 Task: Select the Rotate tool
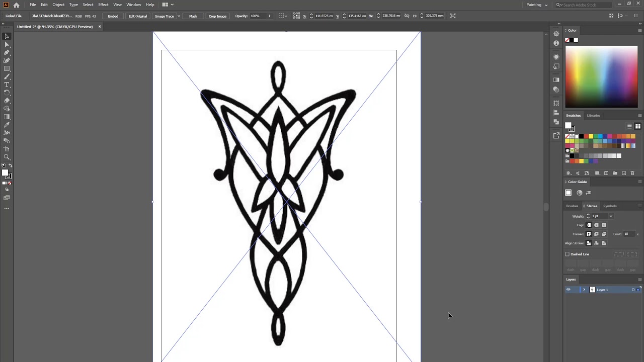pyautogui.click(x=7, y=93)
